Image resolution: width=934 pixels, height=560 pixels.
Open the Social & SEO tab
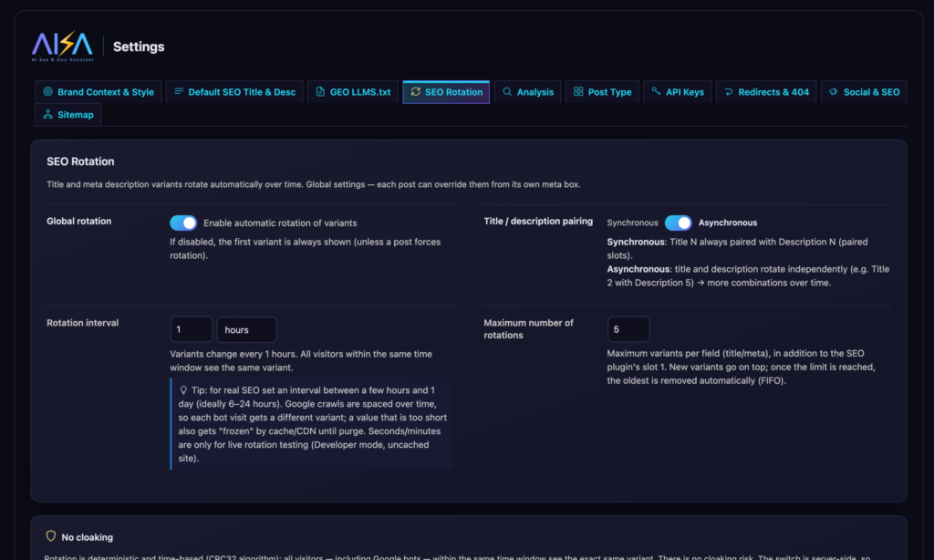[x=864, y=92]
